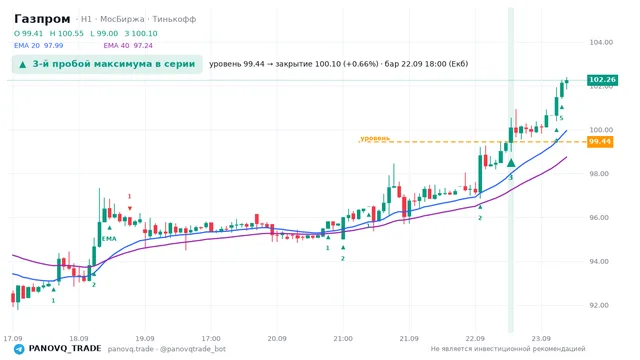Open the panovq.trade website link
640x360 pixels.
click(x=131, y=349)
